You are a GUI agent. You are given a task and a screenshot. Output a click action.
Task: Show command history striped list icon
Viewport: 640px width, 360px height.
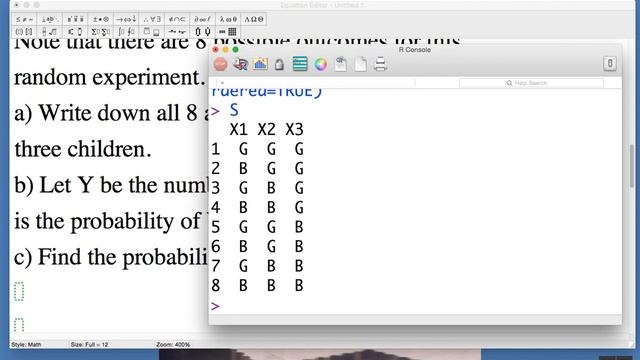point(300,64)
